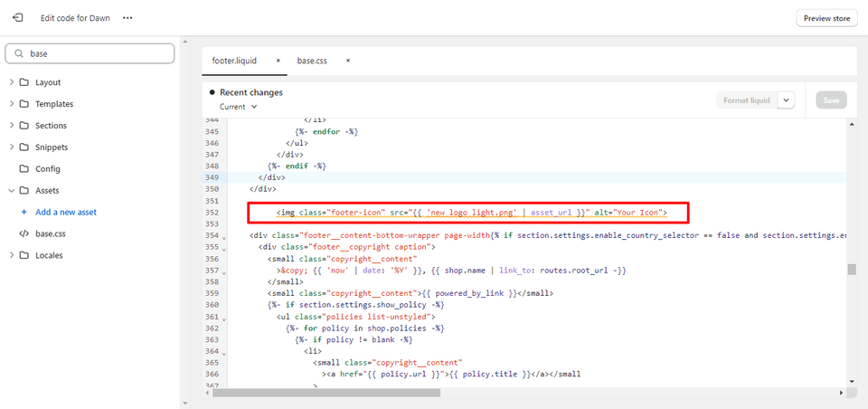Click the 'Edit code for Dawn' title
This screenshot has width=868, height=409.
tap(75, 18)
